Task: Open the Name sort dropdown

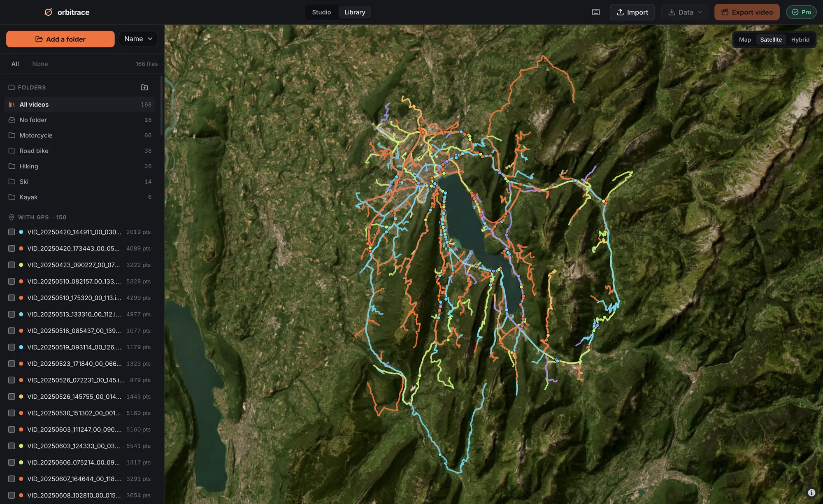Action: tap(138, 39)
